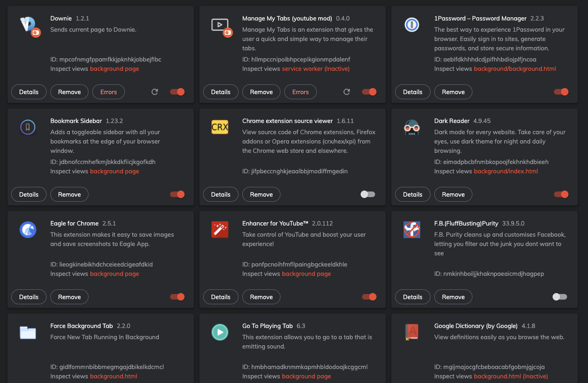
Task: Click the Enhancer for YouTube icon
Action: point(220,230)
